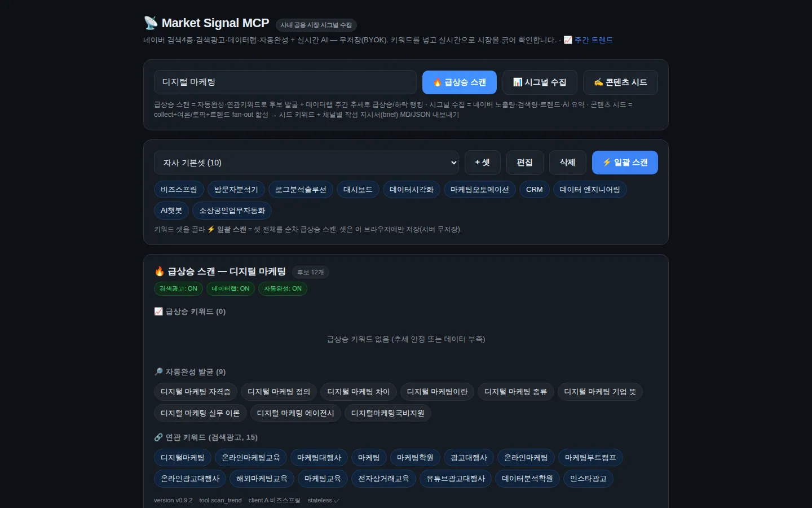Pick the 디지털마케팅국비지원 chip
Image resolution: width=812 pixels, height=508 pixels.
click(388, 413)
